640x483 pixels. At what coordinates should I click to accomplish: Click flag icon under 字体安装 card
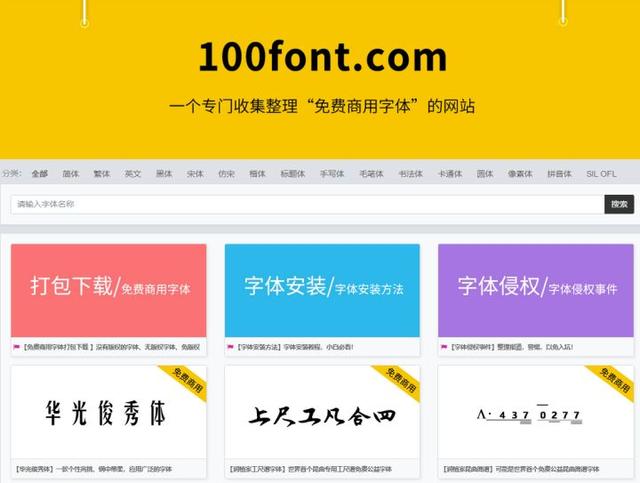coord(230,347)
